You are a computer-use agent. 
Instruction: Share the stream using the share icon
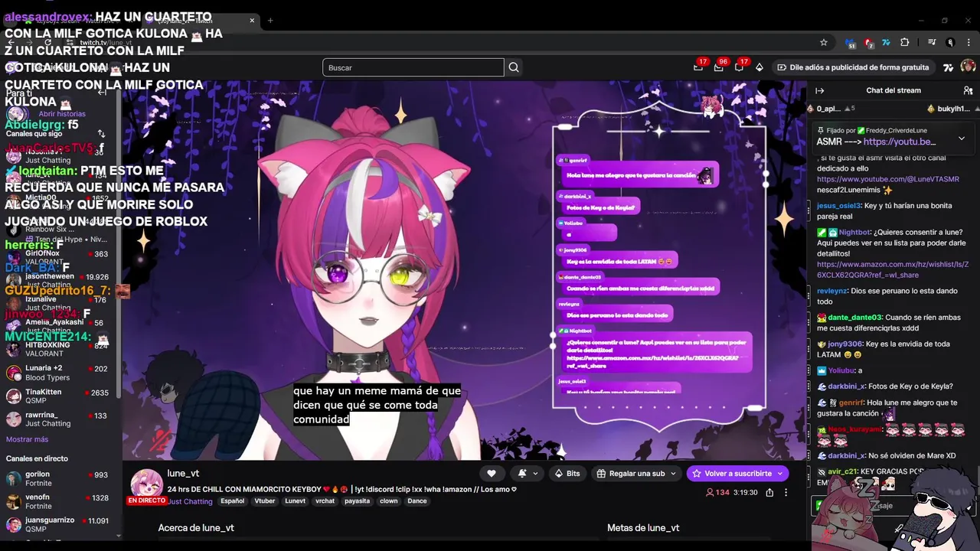[769, 493]
